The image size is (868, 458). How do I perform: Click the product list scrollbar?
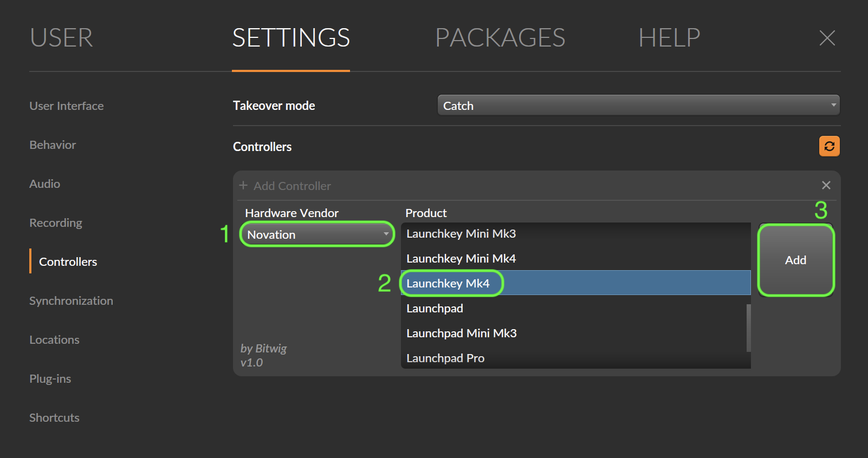pos(749,328)
